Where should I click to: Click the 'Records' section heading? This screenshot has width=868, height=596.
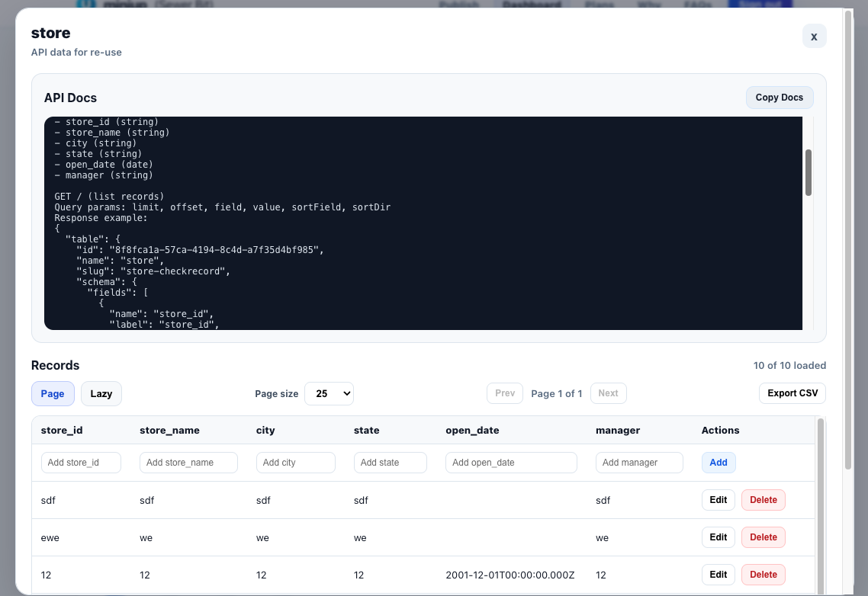click(x=56, y=365)
